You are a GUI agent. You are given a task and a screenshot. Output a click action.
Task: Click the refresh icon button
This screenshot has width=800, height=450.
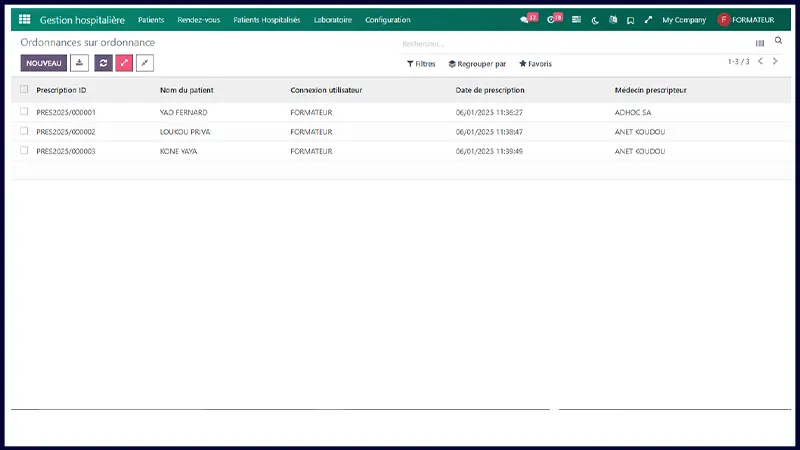pyautogui.click(x=104, y=63)
